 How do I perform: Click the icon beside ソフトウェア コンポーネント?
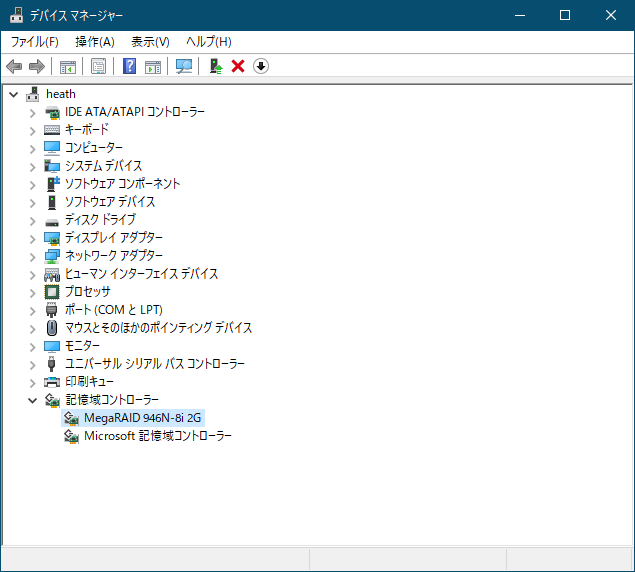click(53, 184)
